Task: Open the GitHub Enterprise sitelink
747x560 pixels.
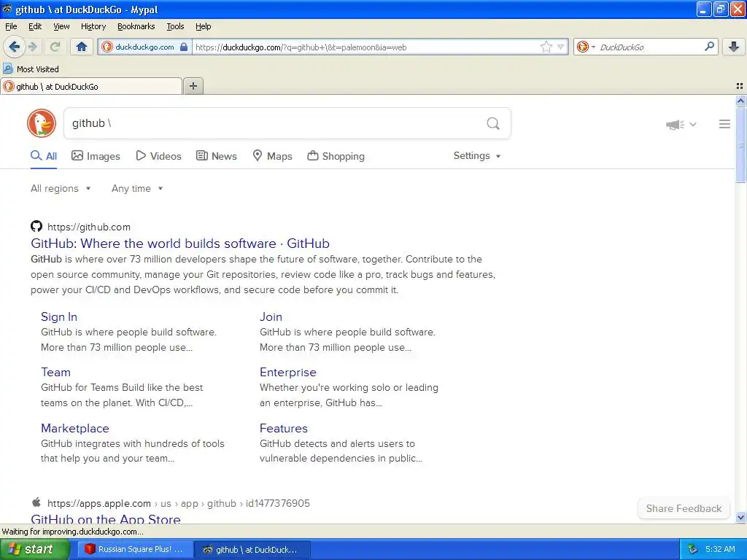Action: coord(287,372)
